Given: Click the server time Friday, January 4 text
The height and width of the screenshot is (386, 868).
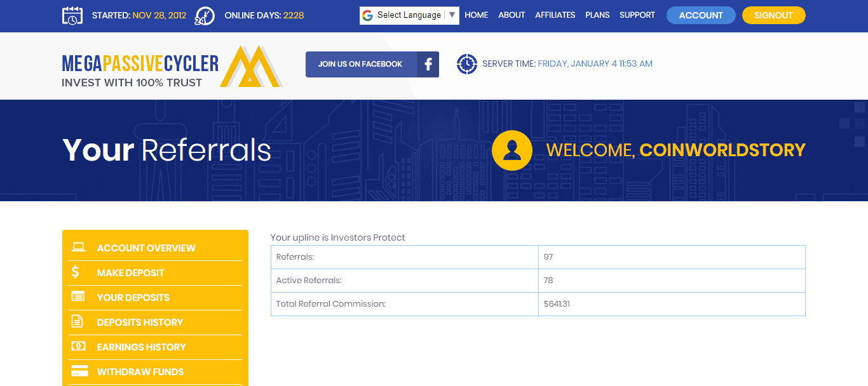Looking at the screenshot, I should click(x=595, y=64).
